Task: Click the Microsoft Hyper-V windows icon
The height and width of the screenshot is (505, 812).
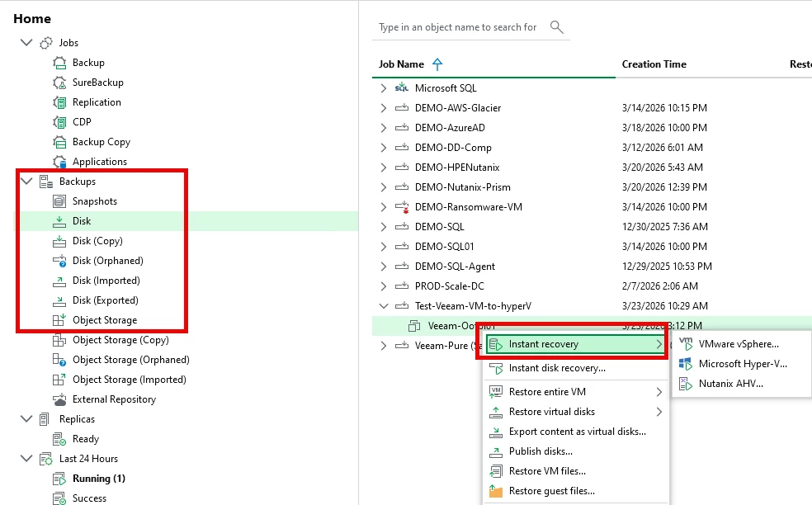Action: coord(686,364)
